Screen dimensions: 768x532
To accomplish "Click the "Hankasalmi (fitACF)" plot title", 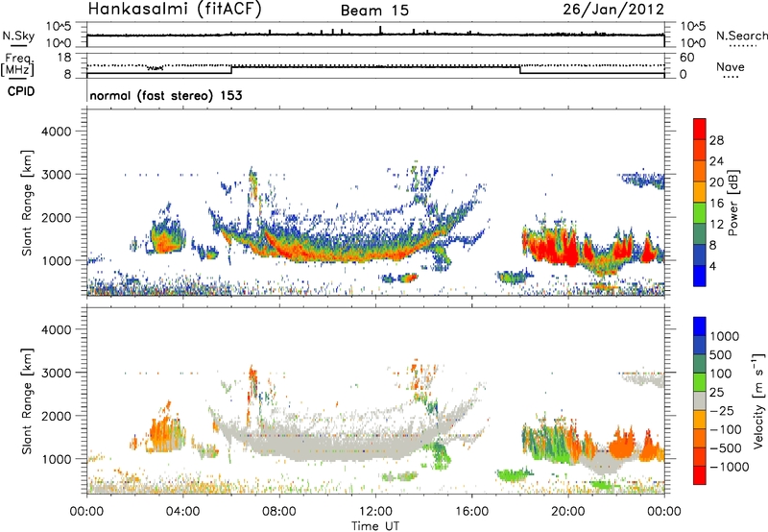I will click(175, 9).
